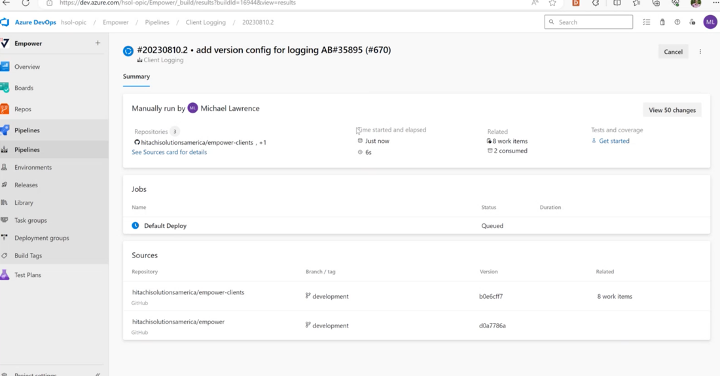Click the Project settings item in sidebar

click(x=35, y=374)
